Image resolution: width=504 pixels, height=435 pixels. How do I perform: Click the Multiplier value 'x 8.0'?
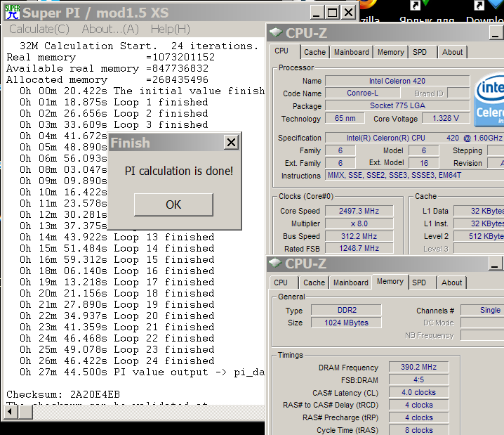click(359, 223)
